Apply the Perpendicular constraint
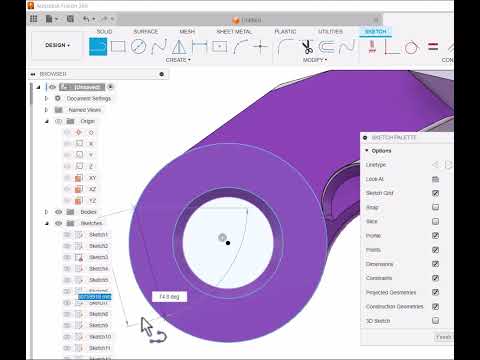480x360 pixels. click(392, 47)
